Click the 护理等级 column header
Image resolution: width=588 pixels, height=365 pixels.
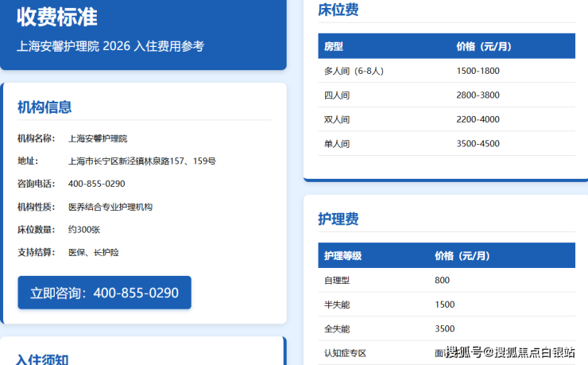click(342, 256)
